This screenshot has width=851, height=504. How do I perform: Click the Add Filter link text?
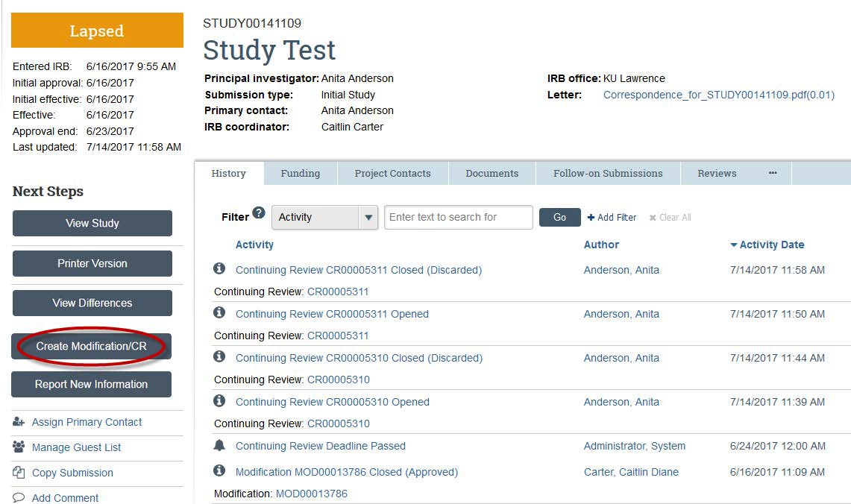point(617,217)
